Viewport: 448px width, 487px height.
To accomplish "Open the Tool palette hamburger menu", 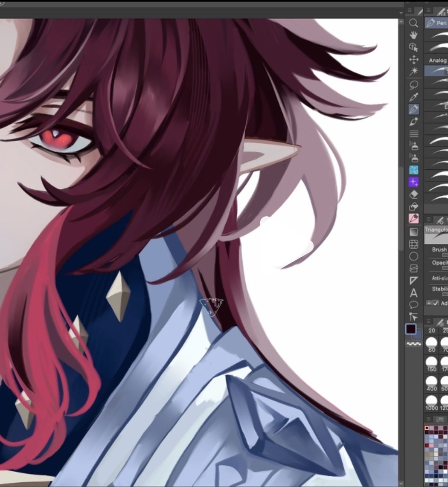I will pos(410,11).
